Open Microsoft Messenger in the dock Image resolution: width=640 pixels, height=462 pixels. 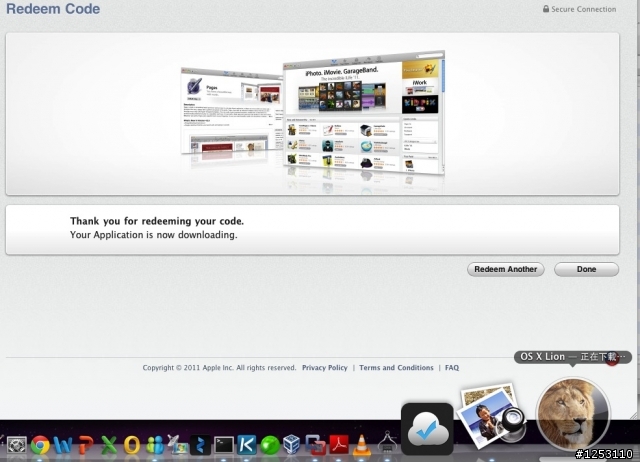click(x=155, y=445)
